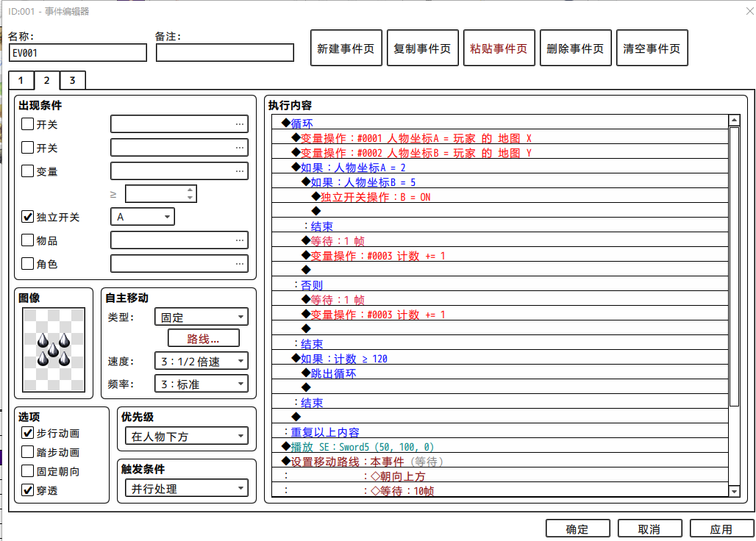Expand the 频率 dropdown
This screenshot has height=541, width=756.
coord(202,384)
